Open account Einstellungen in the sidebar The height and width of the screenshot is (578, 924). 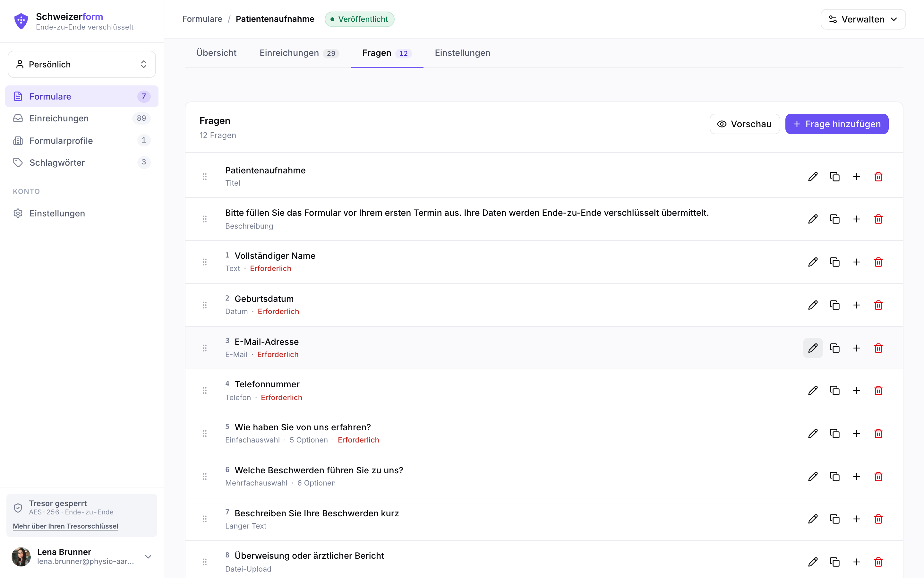(82, 213)
